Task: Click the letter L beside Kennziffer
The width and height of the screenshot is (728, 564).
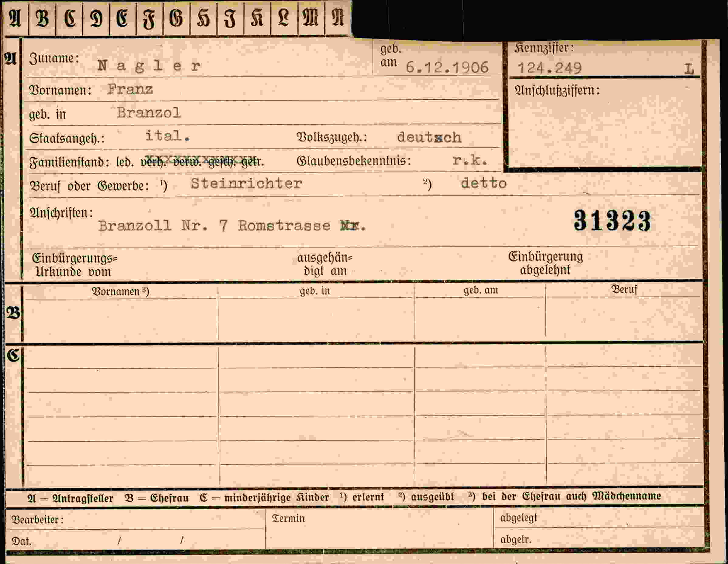Action: tap(689, 69)
